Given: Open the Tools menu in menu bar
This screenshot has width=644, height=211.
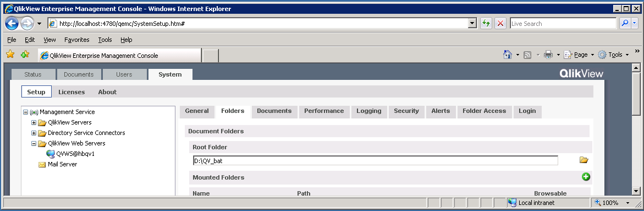Looking at the screenshot, I should tap(105, 40).
